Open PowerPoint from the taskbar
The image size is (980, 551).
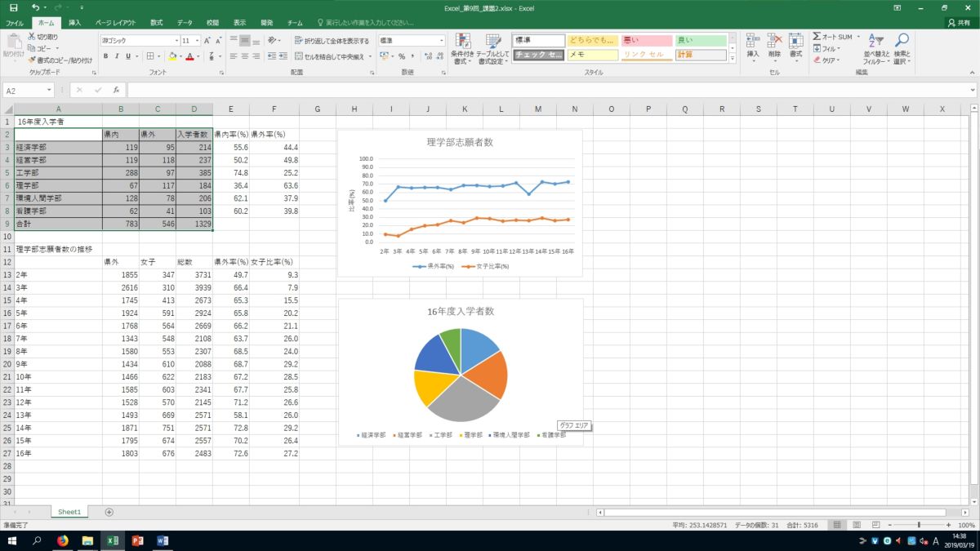coord(137,540)
